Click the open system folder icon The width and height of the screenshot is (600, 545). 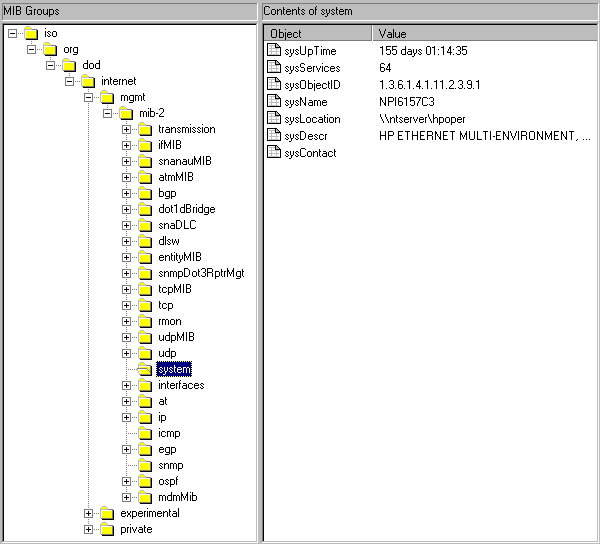(x=145, y=370)
